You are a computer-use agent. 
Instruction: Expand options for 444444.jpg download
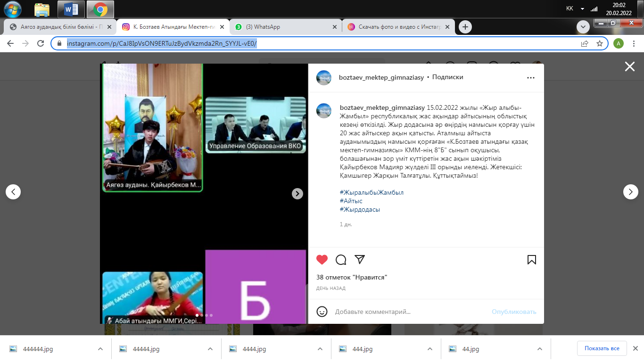click(x=100, y=349)
